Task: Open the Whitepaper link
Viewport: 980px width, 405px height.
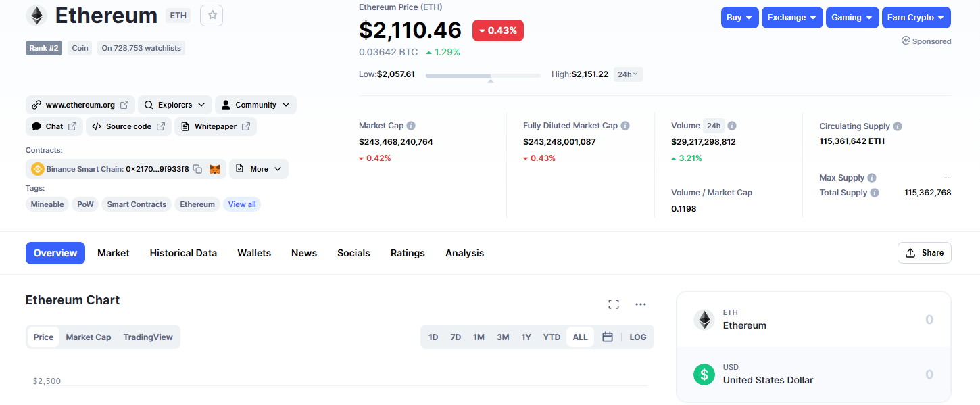Action: [216, 126]
